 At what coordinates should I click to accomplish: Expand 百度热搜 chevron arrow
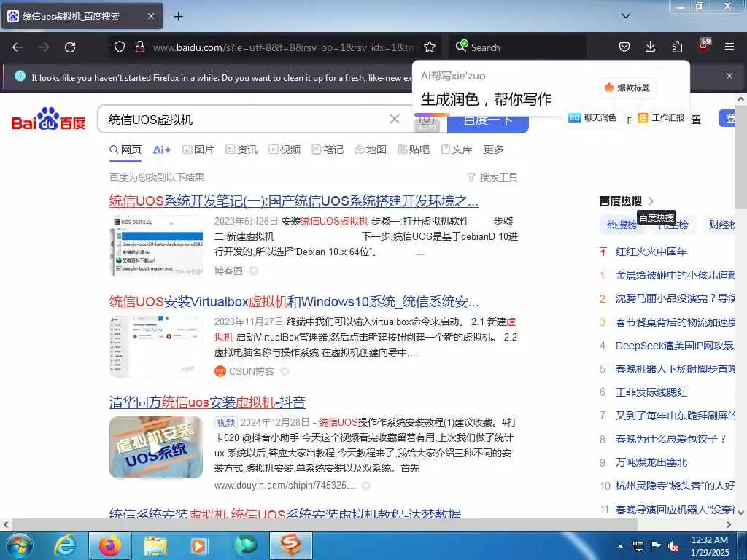(x=651, y=201)
